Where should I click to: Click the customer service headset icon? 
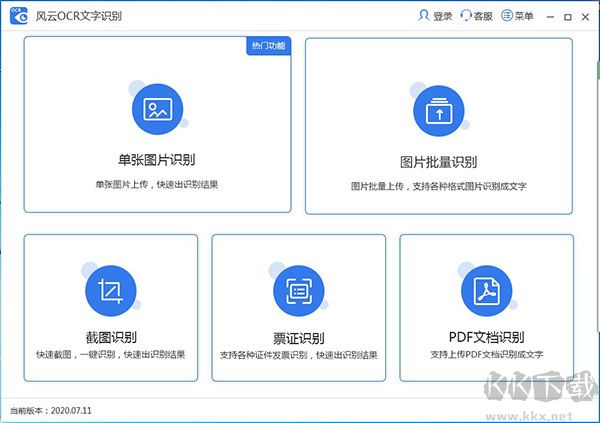tap(466, 15)
